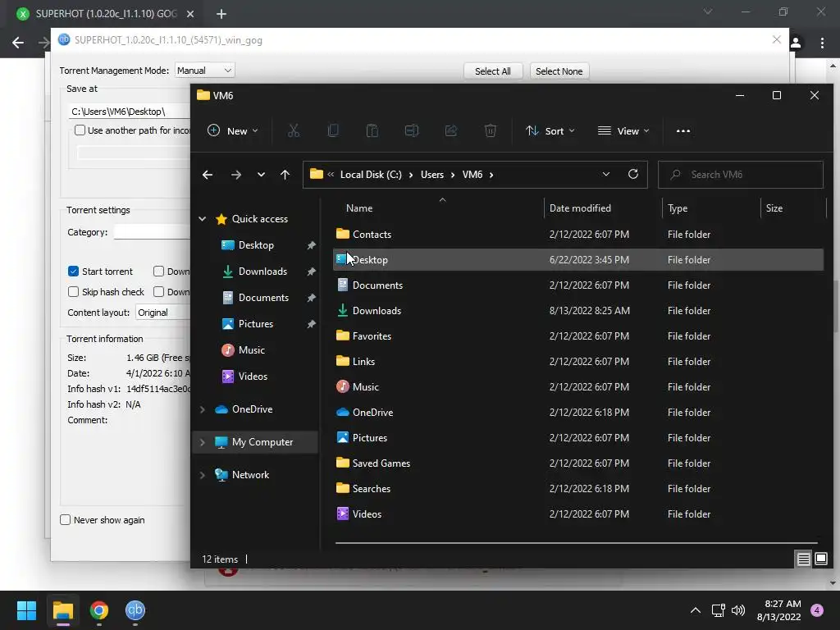The height and width of the screenshot is (630, 840).
Task: Click Users in the address breadcrumb
Action: [x=431, y=175]
